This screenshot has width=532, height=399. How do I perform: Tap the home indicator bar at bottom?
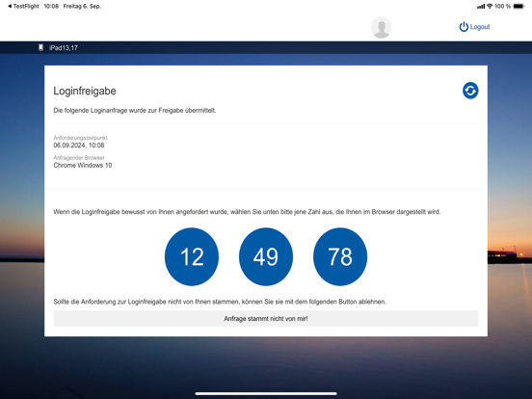[266, 393]
